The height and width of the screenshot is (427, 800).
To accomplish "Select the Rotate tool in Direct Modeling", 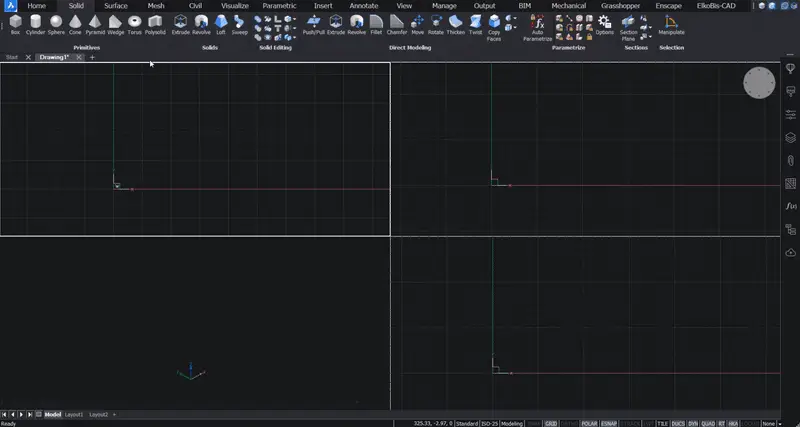I will (436, 24).
